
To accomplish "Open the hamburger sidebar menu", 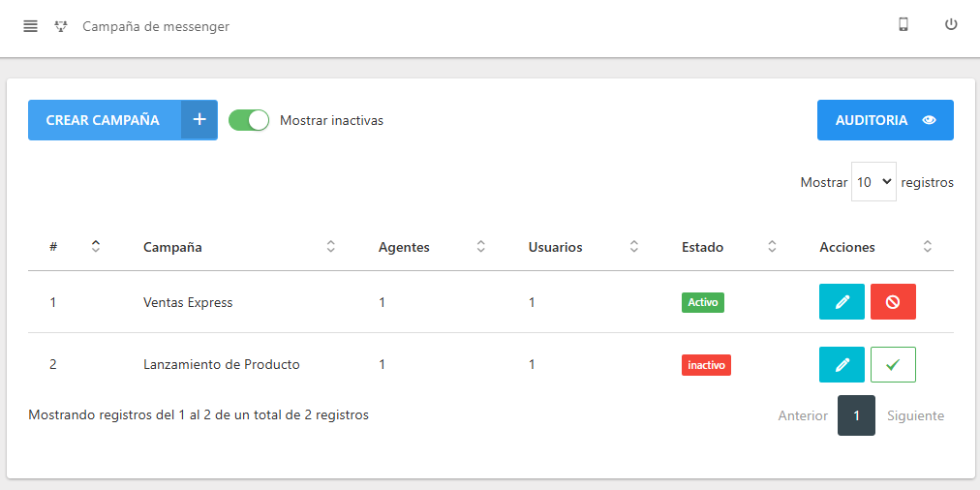I will point(30,26).
